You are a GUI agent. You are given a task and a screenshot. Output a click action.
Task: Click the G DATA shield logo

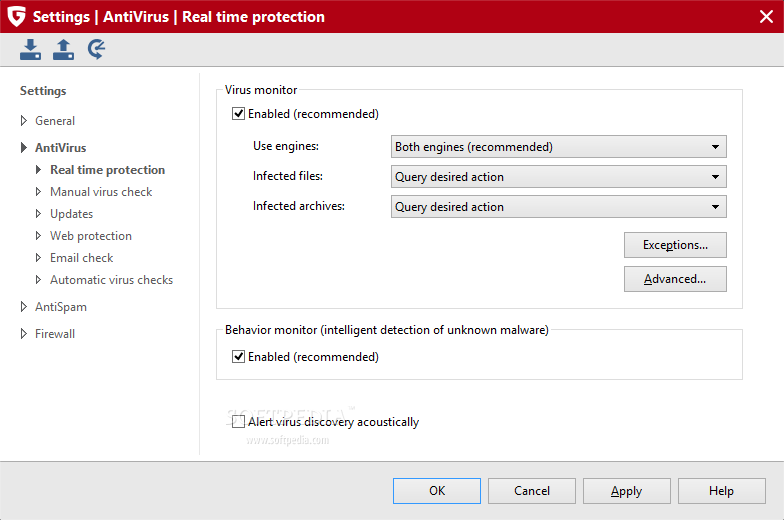pyautogui.click(x=16, y=16)
